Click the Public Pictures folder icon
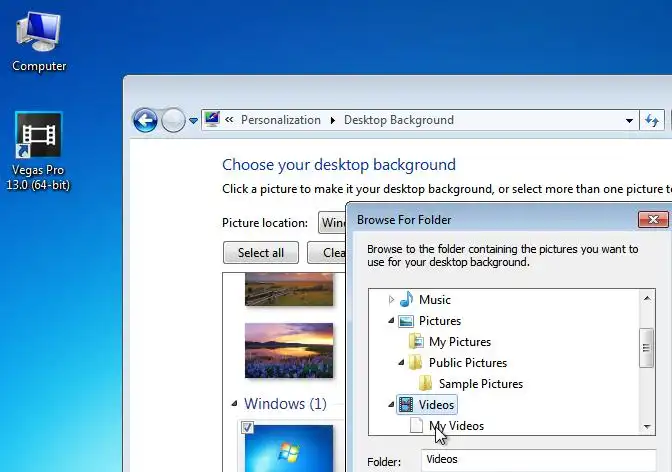The width and height of the screenshot is (672, 472). (x=415, y=363)
